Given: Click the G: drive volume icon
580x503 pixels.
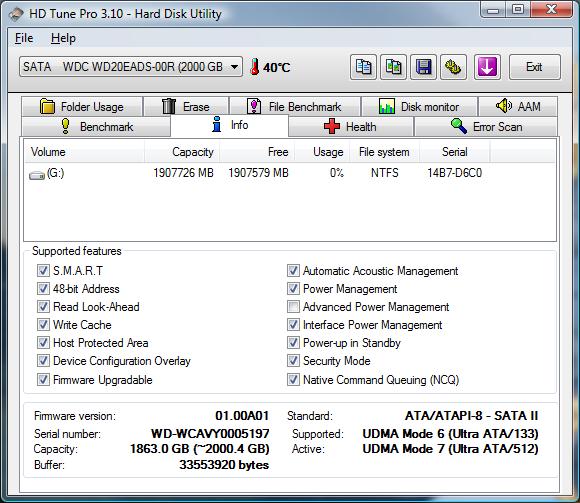Looking at the screenshot, I should [x=37, y=175].
